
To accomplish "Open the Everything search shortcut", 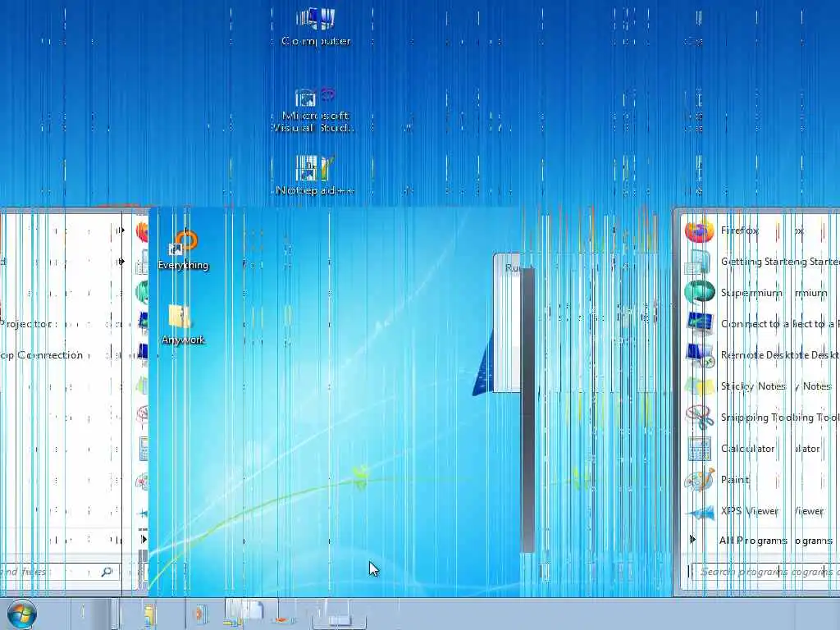I will click(183, 251).
